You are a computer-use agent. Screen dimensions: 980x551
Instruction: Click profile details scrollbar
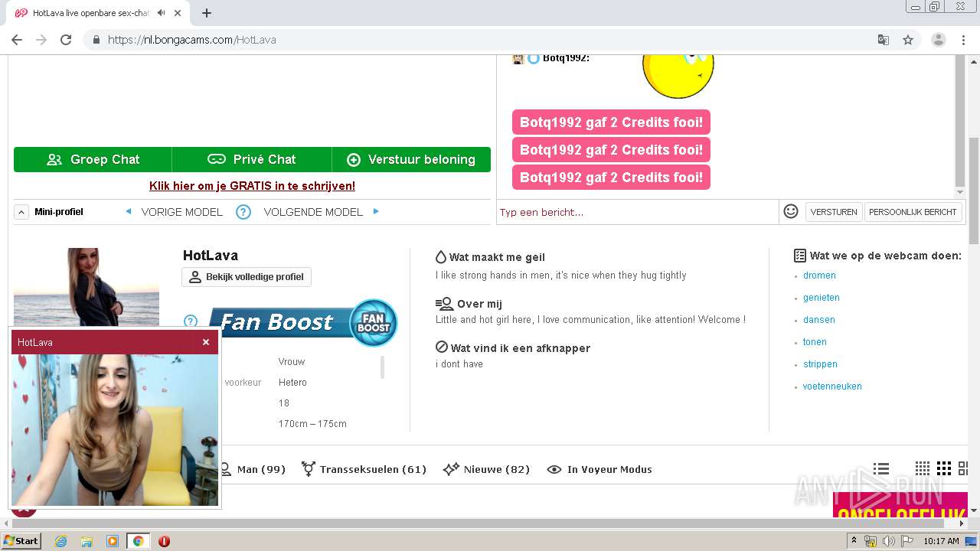pos(383,367)
